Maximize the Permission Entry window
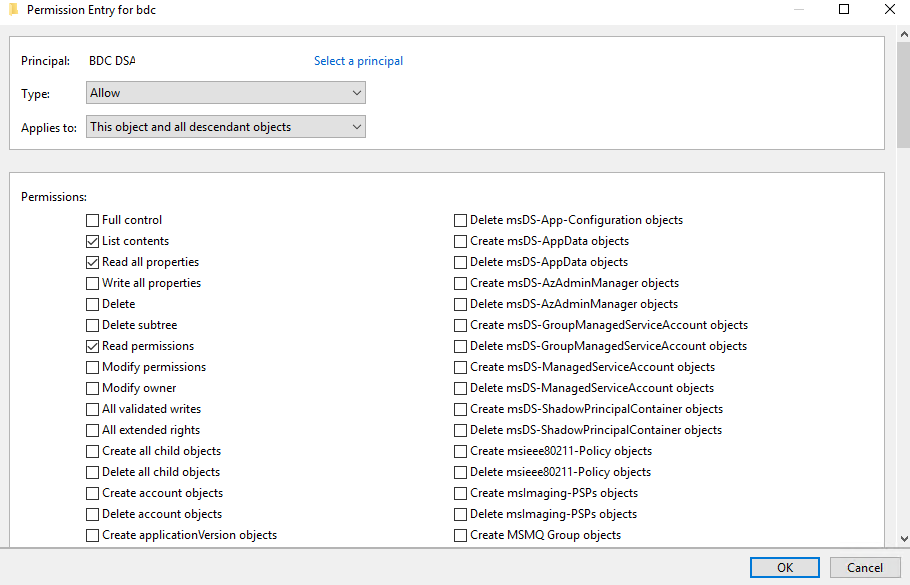This screenshot has height=585, width=910. tap(843, 10)
